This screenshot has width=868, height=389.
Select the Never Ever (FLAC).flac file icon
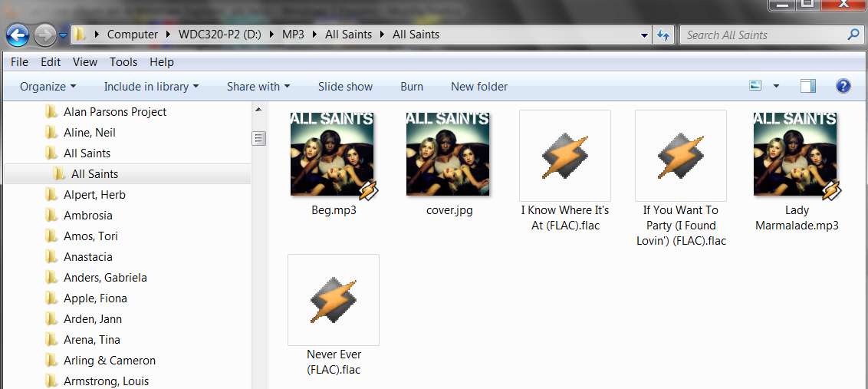click(334, 300)
